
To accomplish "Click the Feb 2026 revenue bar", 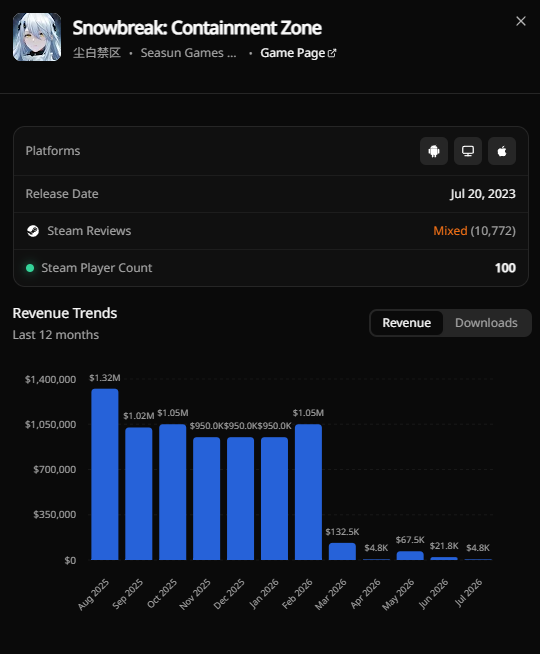I will [308, 492].
